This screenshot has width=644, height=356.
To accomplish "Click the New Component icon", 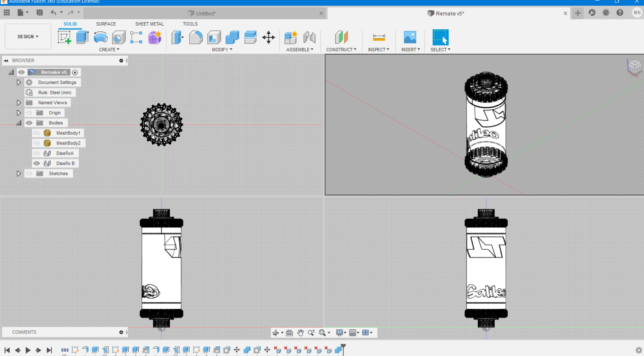I will pyautogui.click(x=291, y=37).
